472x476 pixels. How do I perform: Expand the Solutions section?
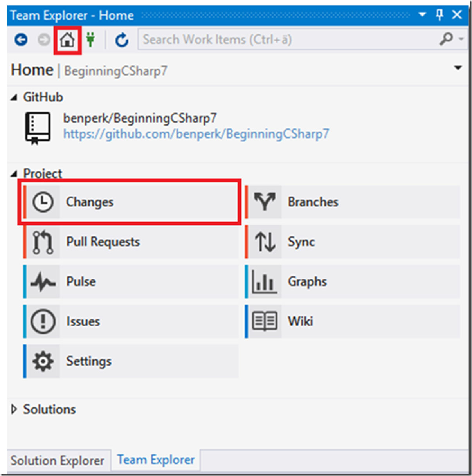coord(14,409)
